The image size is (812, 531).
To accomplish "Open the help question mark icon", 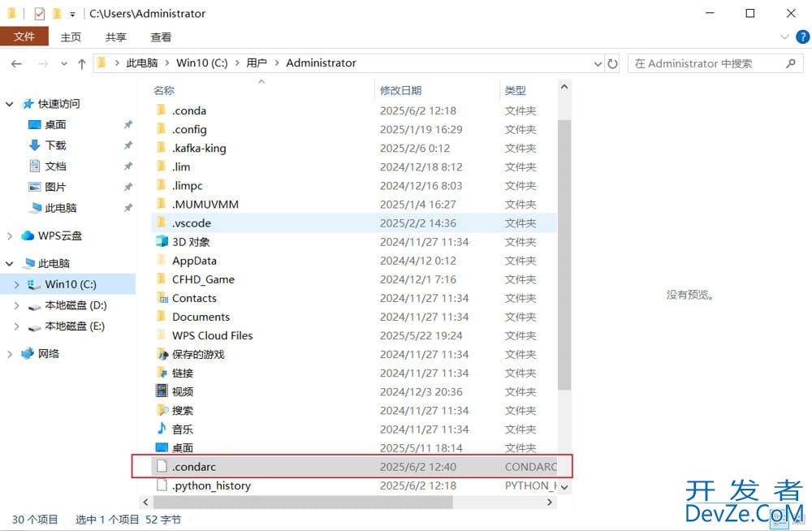I will point(801,37).
